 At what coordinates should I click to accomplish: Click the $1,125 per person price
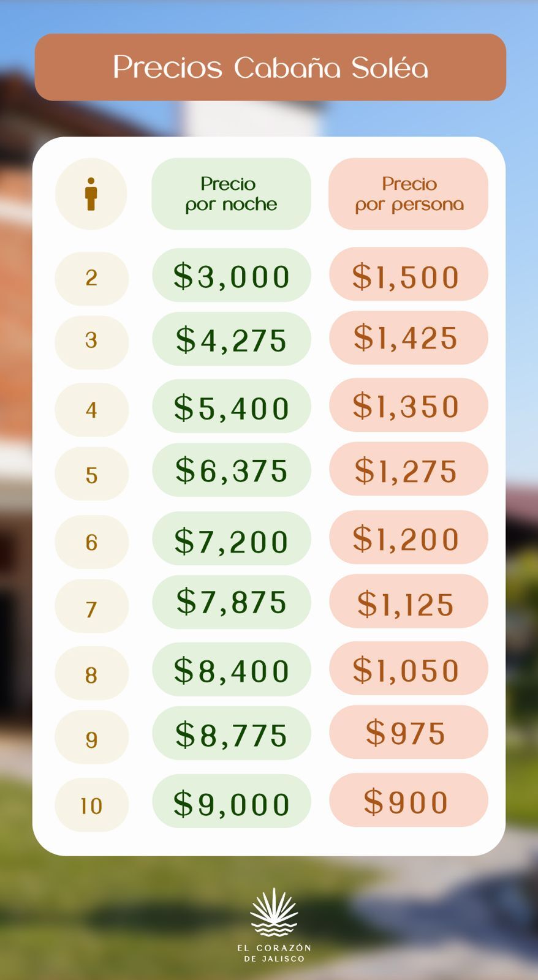point(406,603)
